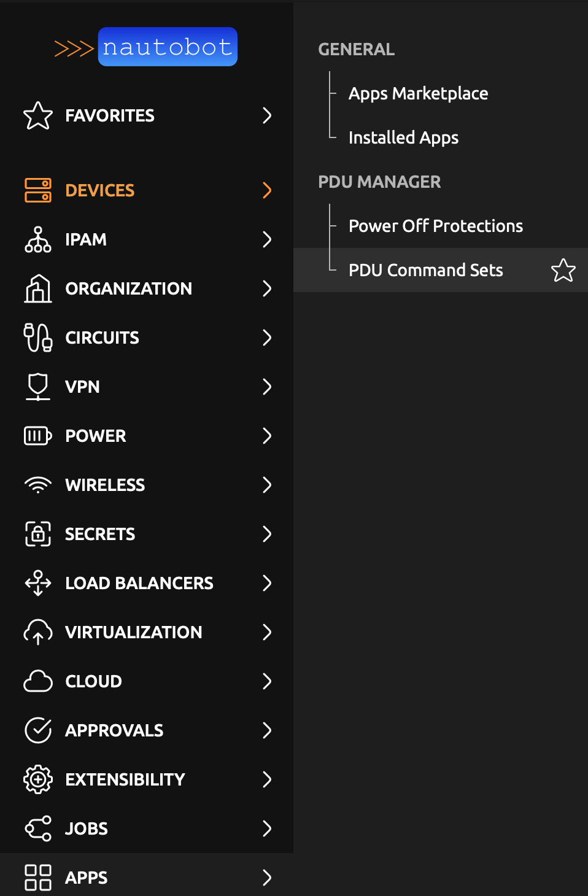Open the IPAM menu label
Screen dimensions: 588x896
click(86, 239)
